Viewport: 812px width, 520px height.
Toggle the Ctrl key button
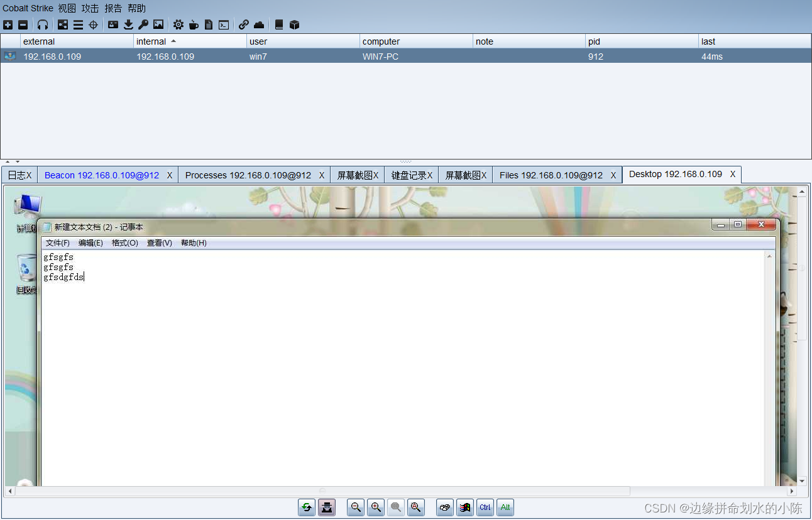click(x=485, y=507)
